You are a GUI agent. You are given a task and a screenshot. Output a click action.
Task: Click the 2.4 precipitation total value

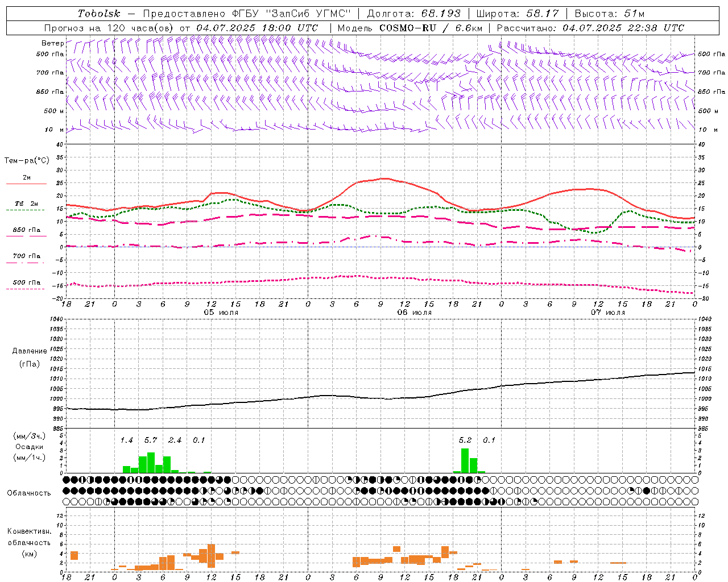[175, 440]
